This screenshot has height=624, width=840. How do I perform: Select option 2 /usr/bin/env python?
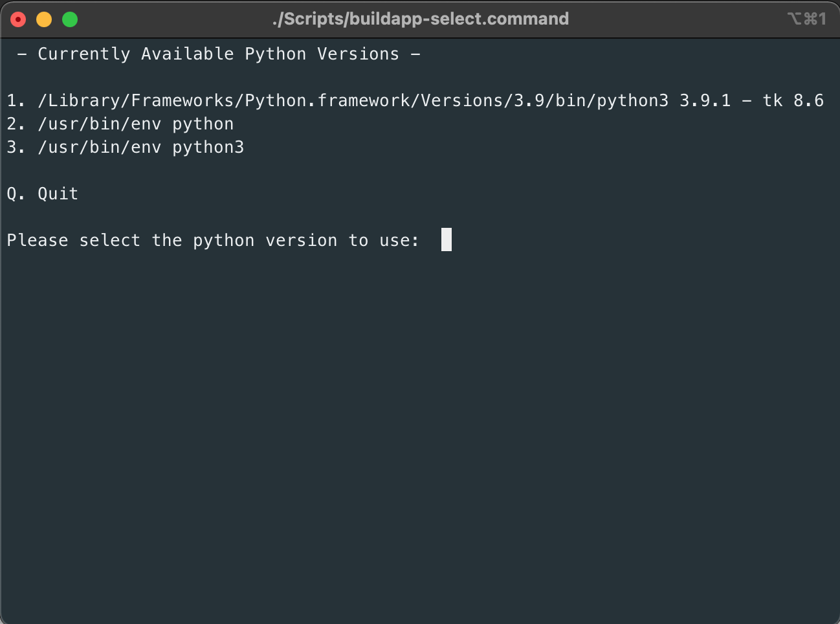point(120,124)
